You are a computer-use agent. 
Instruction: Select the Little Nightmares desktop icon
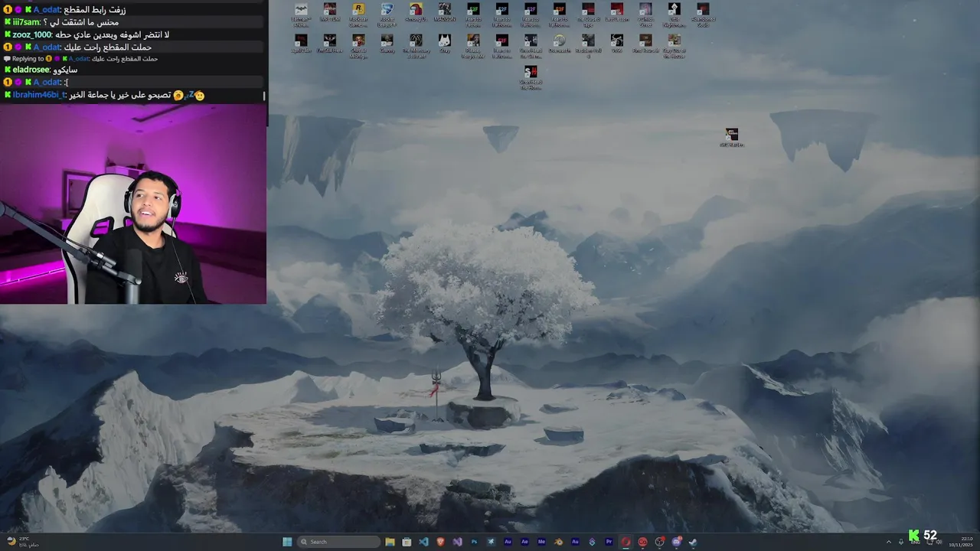(674, 14)
